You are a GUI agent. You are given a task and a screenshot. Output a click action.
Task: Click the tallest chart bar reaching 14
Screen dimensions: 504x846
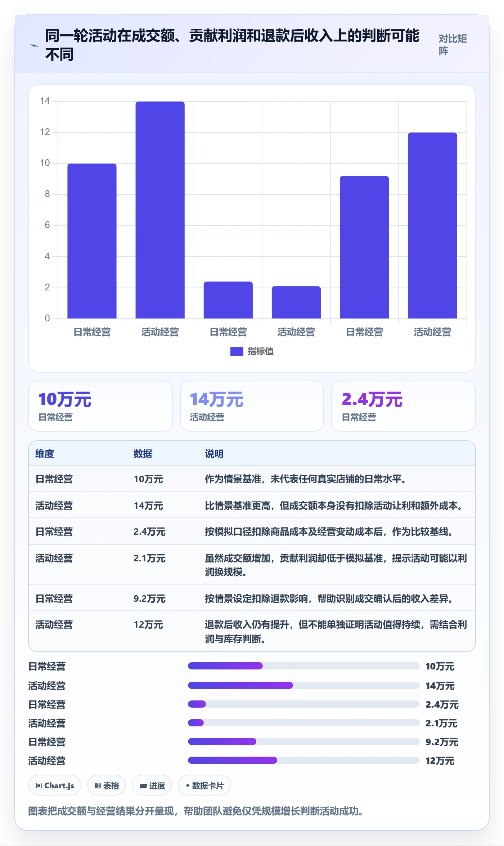click(160, 210)
